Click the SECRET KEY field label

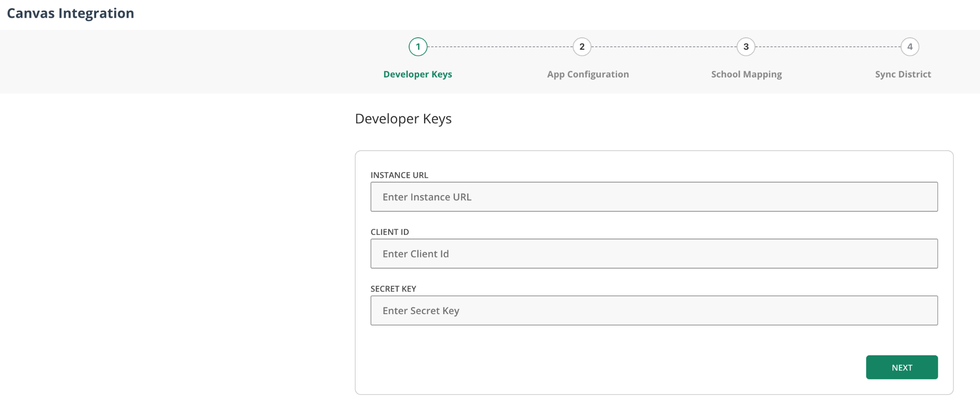pos(393,289)
